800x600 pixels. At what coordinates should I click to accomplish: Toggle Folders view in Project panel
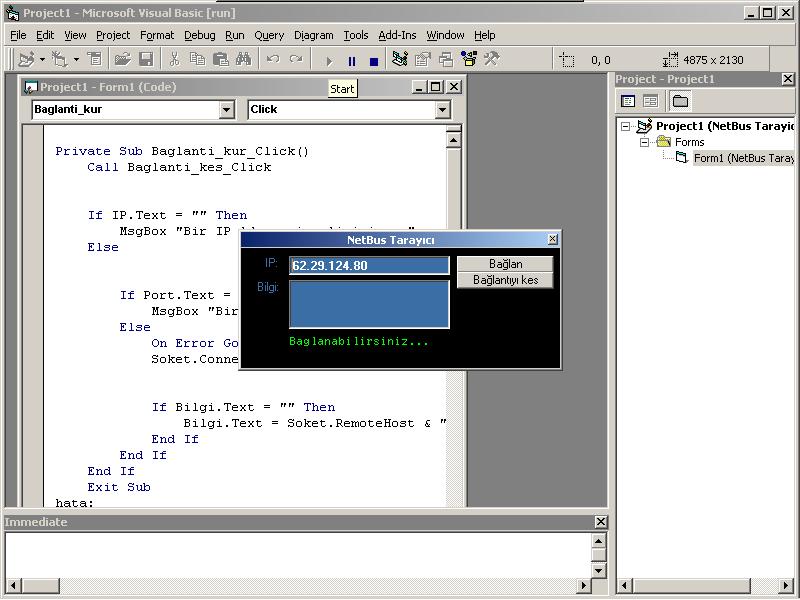click(680, 101)
